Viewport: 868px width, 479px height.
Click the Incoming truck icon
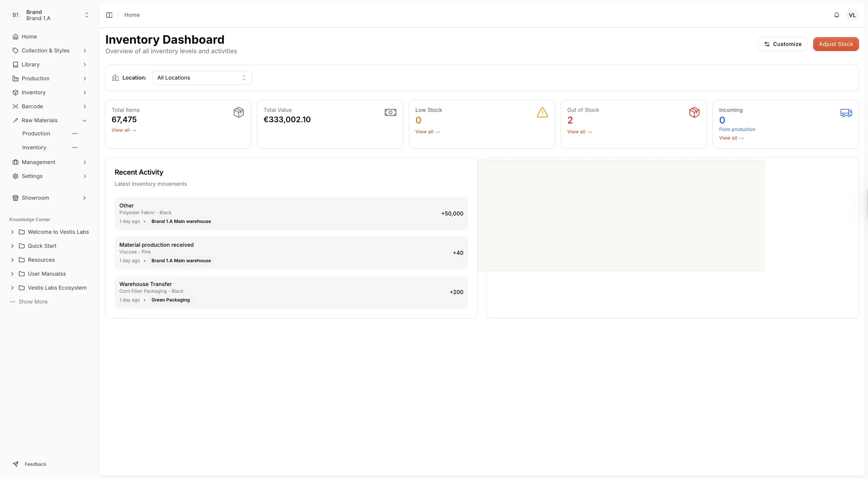(x=846, y=113)
